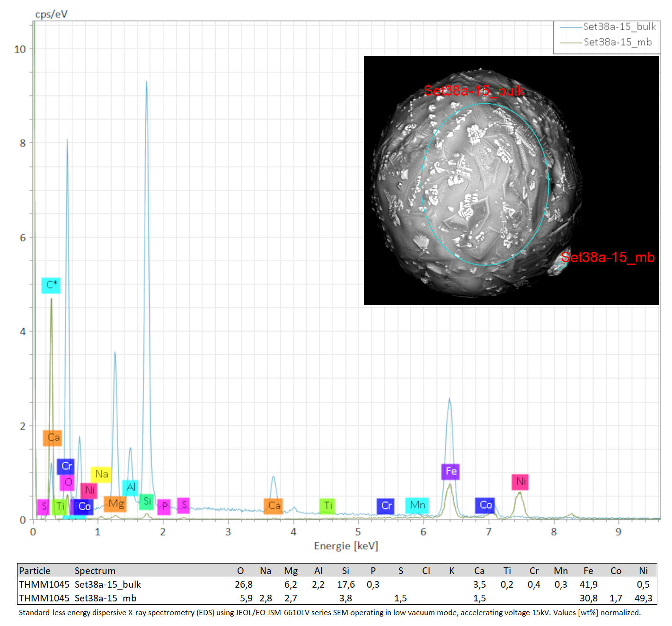Click the magenta S label near 2.3 keV

(x=184, y=506)
